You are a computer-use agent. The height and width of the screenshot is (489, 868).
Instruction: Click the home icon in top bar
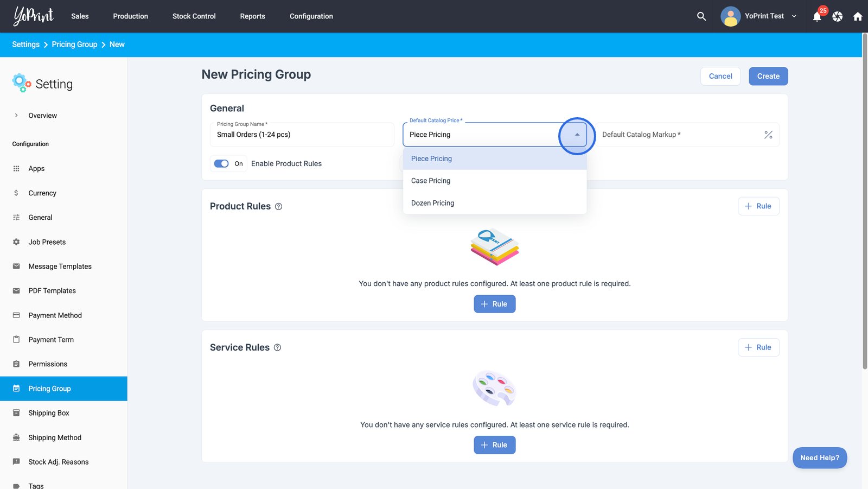[x=857, y=16]
